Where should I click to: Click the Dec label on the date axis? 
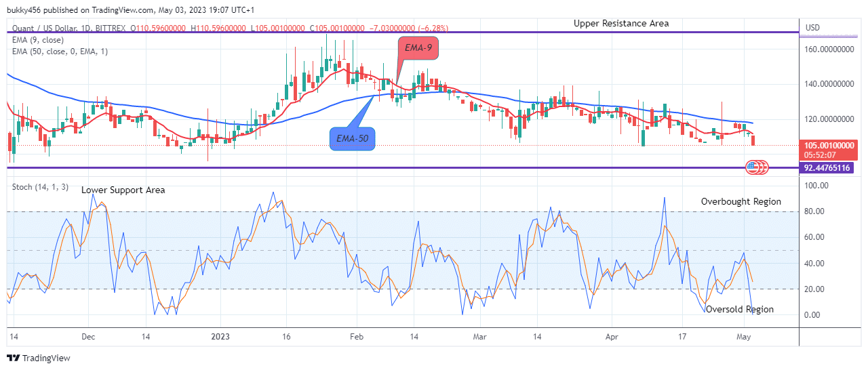point(89,336)
